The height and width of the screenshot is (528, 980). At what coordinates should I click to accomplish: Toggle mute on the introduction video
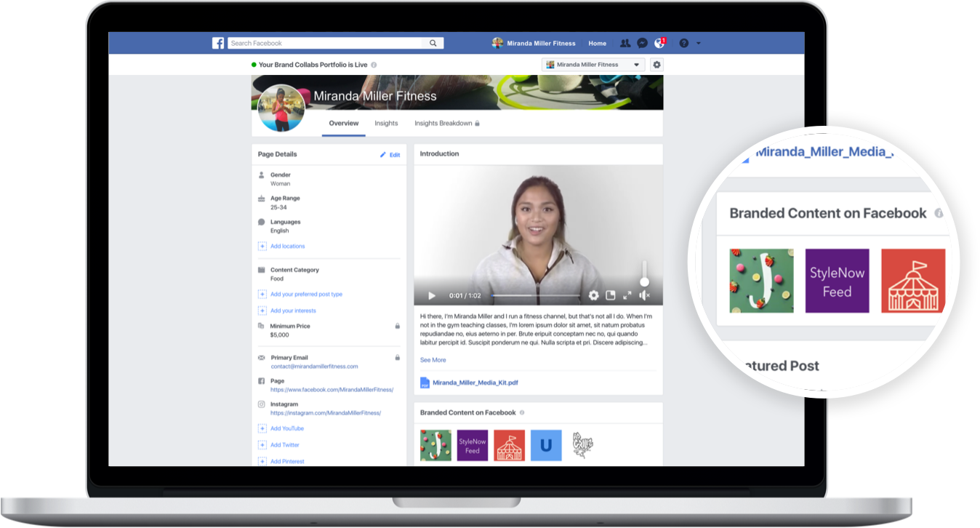pyautogui.click(x=644, y=295)
